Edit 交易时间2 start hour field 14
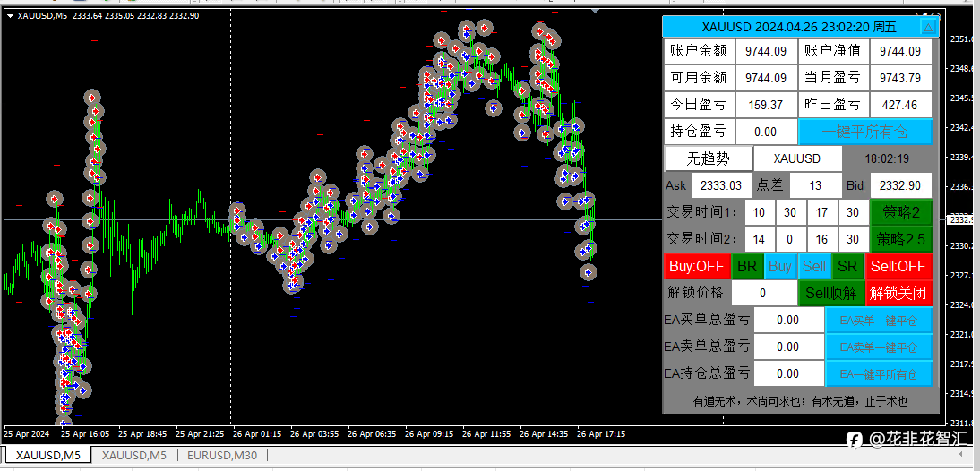This screenshot has height=471, width=980. 759,239
